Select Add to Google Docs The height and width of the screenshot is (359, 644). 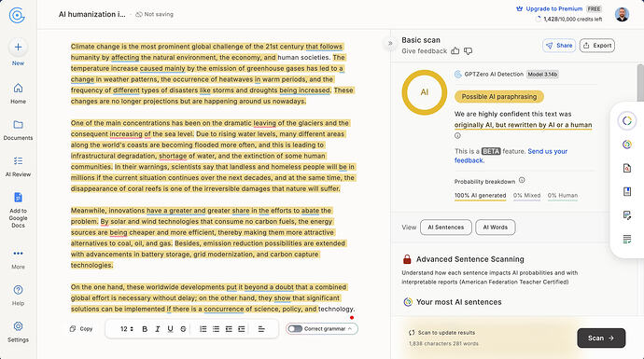[x=18, y=210]
